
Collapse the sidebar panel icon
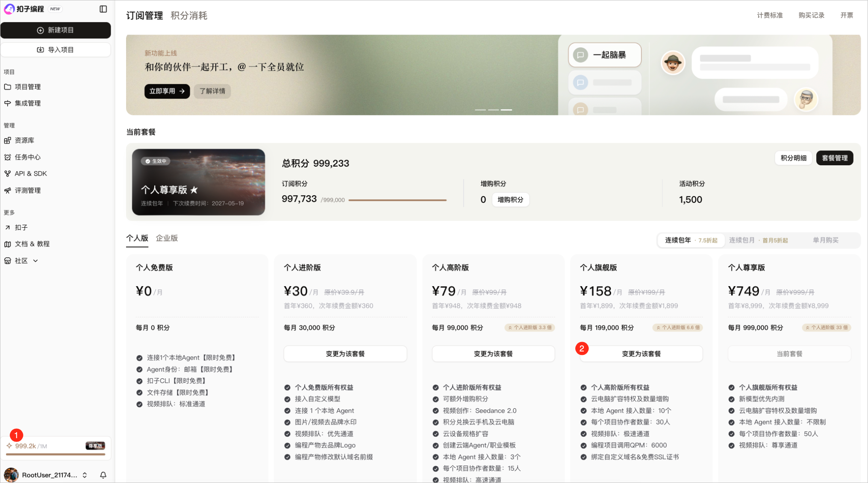(103, 9)
